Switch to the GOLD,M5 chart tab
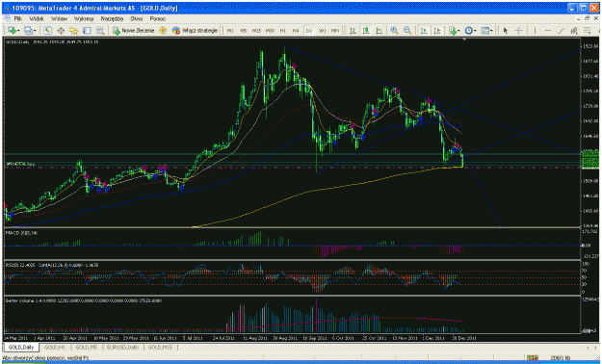The width and height of the screenshot is (602, 364). [x=87, y=347]
